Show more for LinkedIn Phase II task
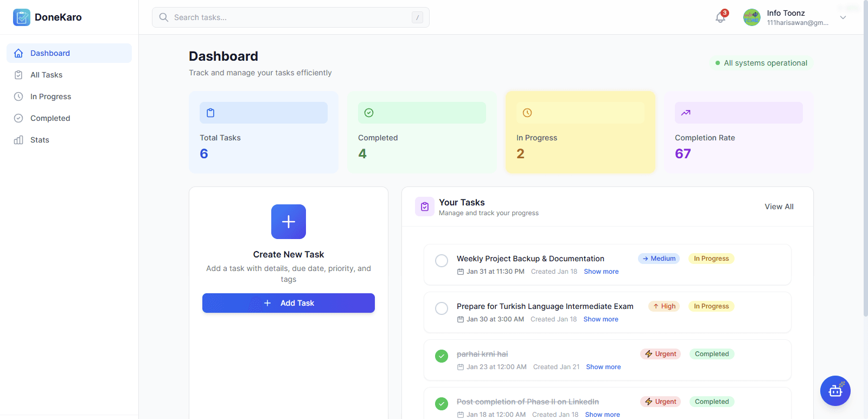This screenshot has height=419, width=868. [602, 415]
